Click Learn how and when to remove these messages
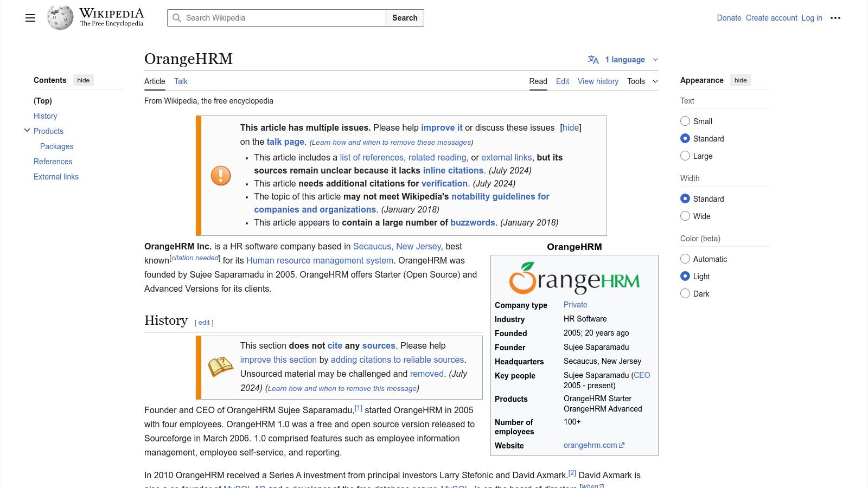The height and width of the screenshot is (488, 868). [x=391, y=143]
